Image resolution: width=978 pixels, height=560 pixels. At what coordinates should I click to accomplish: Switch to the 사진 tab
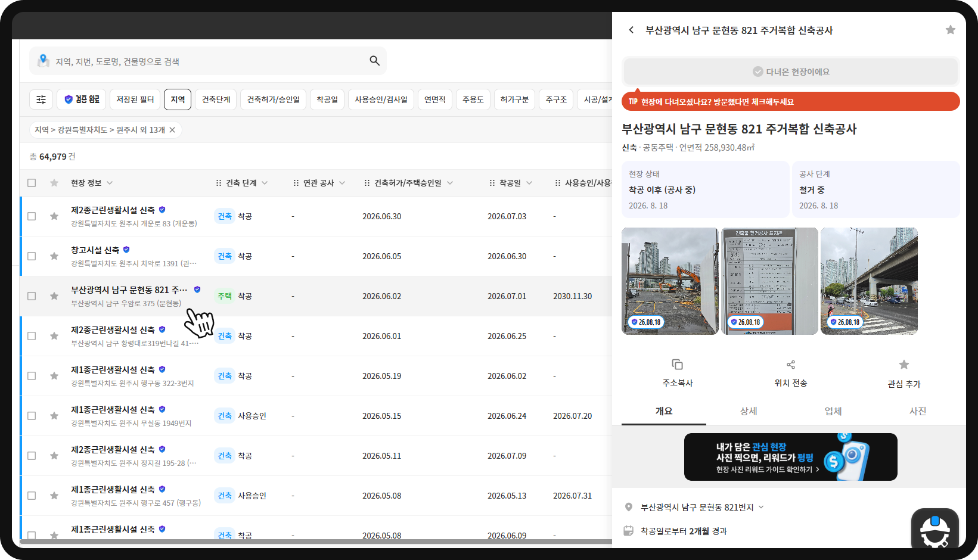click(918, 411)
